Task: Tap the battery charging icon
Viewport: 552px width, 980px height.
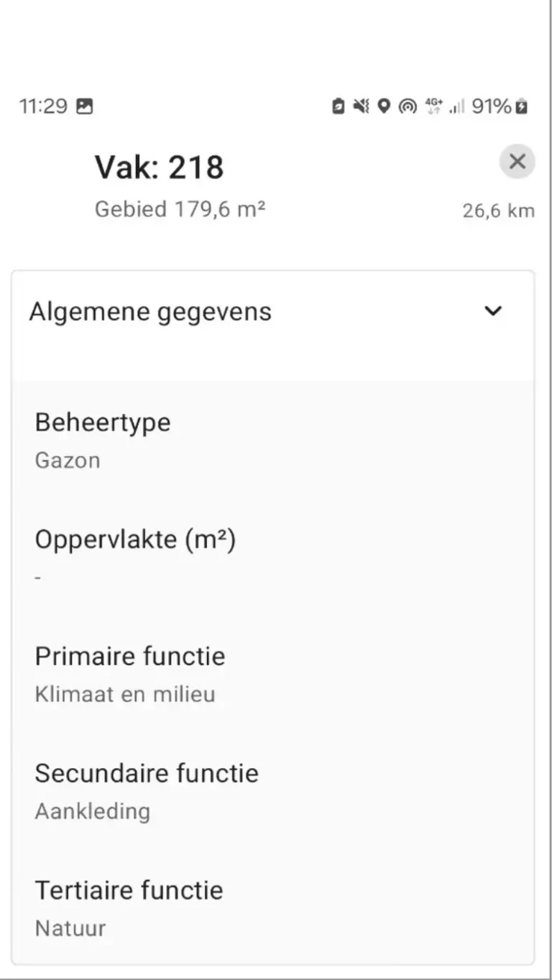Action: 522,107
